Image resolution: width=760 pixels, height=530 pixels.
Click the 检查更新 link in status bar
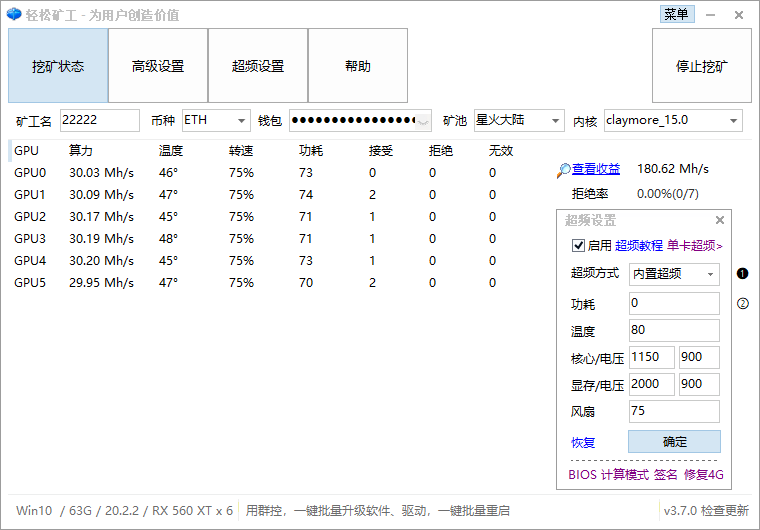click(x=724, y=511)
